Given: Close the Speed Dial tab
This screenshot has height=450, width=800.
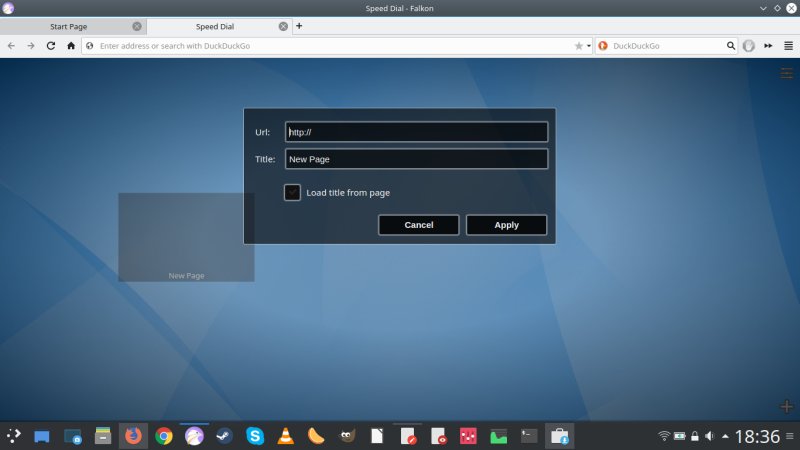Looking at the screenshot, I should [283, 27].
